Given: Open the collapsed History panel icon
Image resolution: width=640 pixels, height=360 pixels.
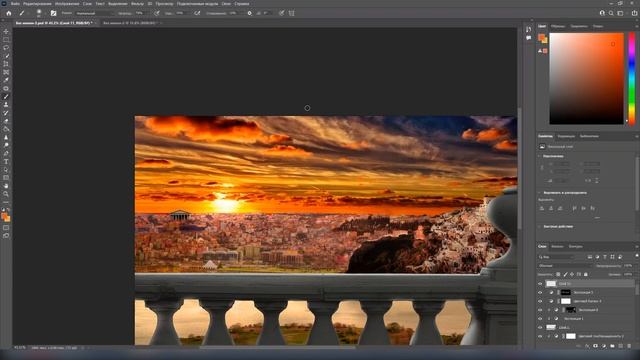Looking at the screenshot, I should pos(529,29).
